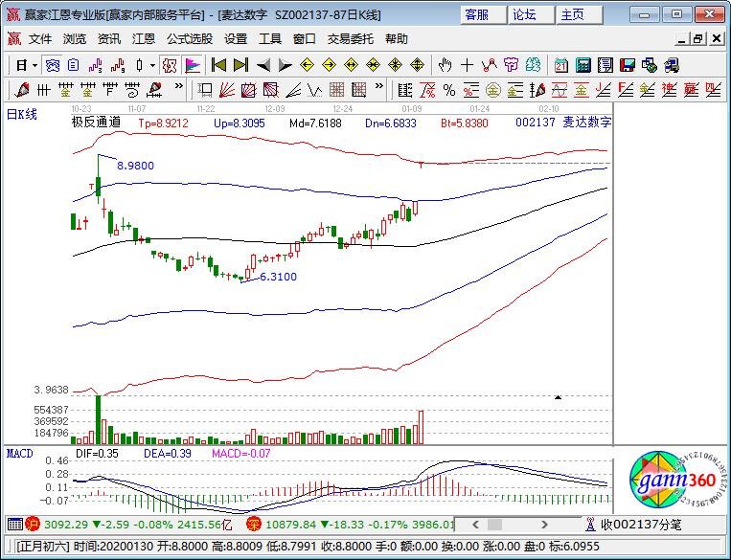Click the 6.3100 low price label

tap(278, 277)
